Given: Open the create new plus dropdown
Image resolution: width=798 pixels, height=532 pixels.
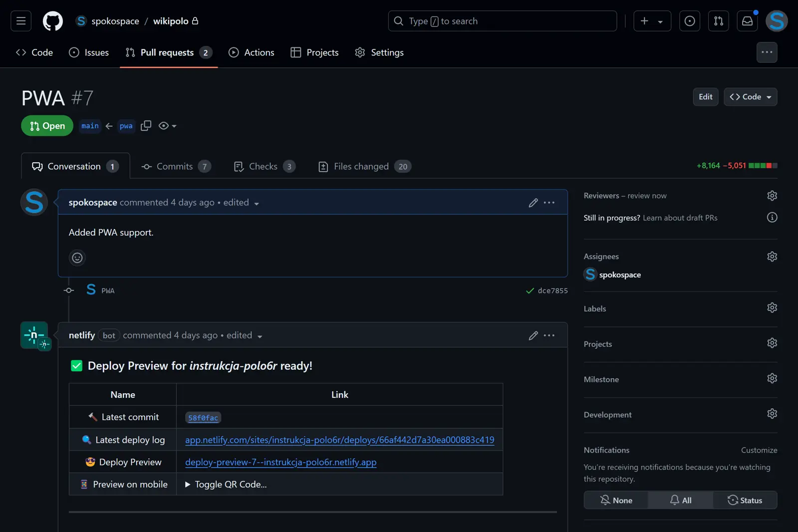Looking at the screenshot, I should [652, 21].
